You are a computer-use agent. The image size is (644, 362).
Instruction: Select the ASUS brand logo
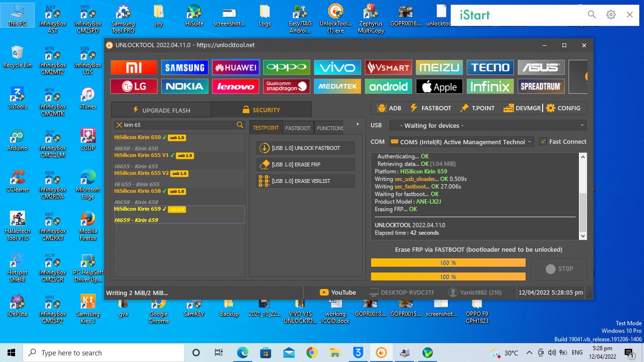(541, 67)
